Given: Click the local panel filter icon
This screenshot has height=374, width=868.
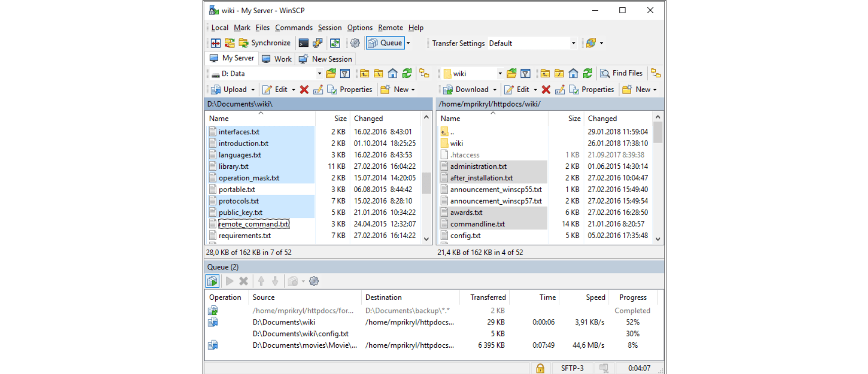Looking at the screenshot, I should (x=345, y=74).
